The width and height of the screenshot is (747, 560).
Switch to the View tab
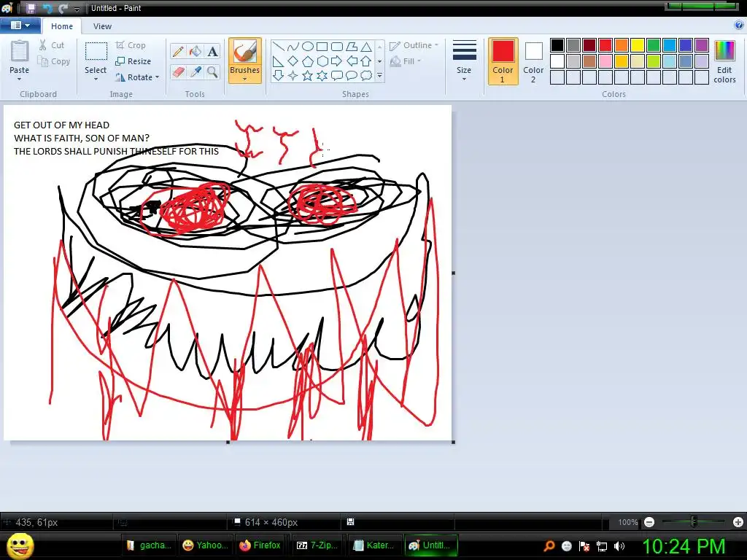pyautogui.click(x=102, y=26)
